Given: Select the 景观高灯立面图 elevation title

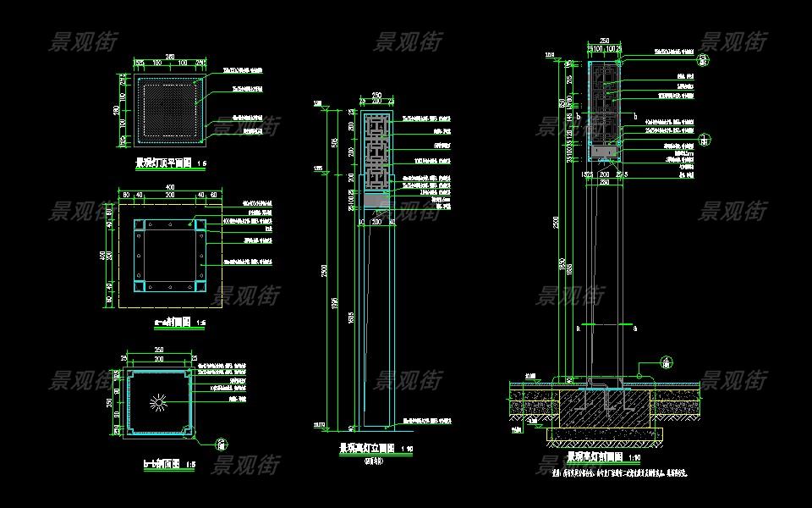Looking at the screenshot, I should click(367, 447).
